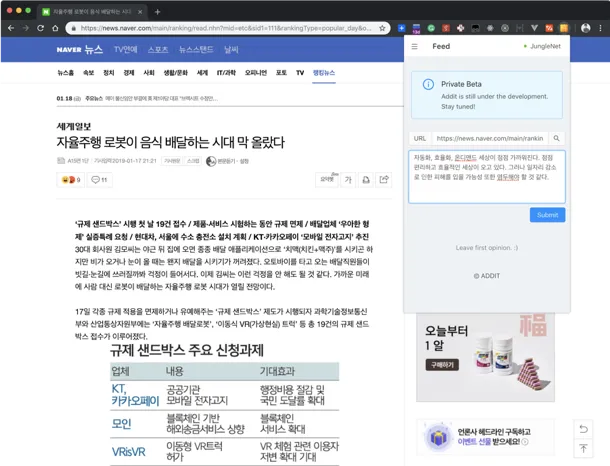Select the 랭킹뉴스 tab
This screenshot has width=610, height=466.
coord(324,73)
